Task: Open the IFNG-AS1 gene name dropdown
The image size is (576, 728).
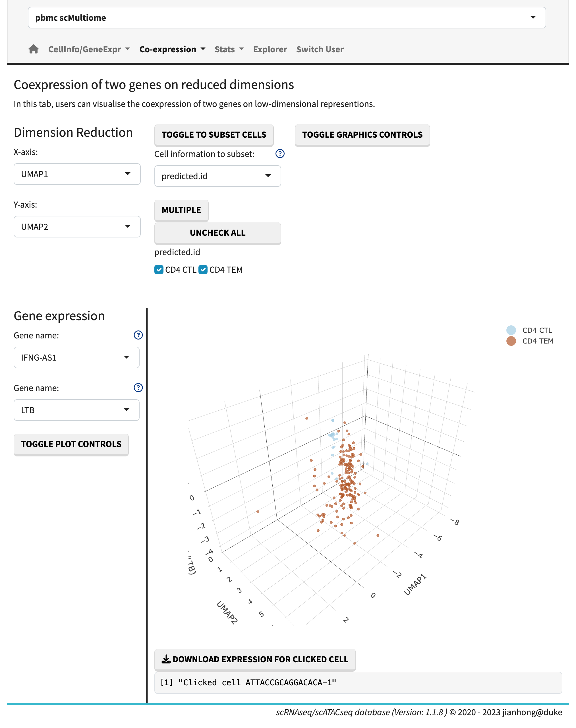Action: click(x=76, y=357)
